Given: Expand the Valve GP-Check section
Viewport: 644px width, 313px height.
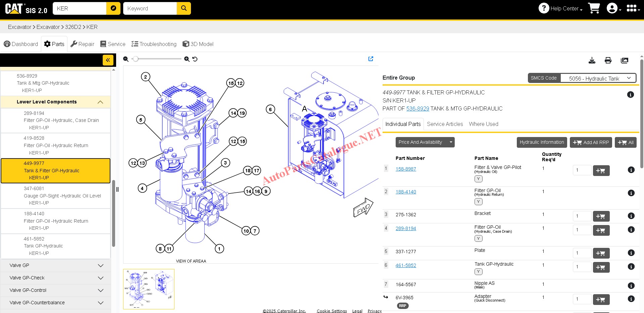Looking at the screenshot, I should (100, 278).
